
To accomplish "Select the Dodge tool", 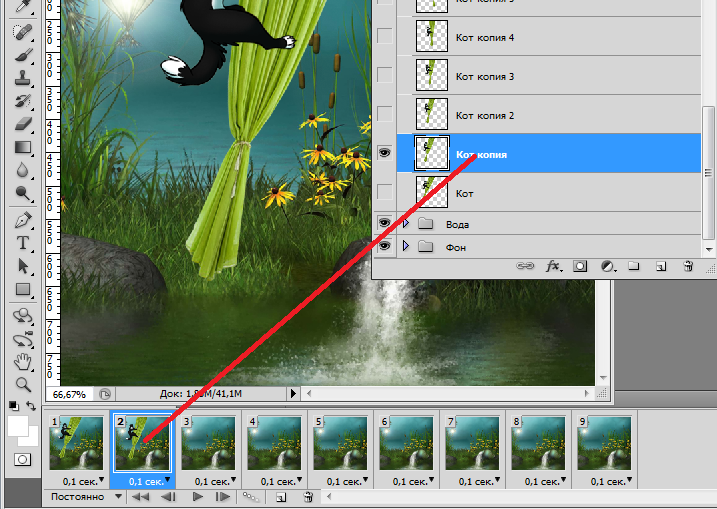I will pyautogui.click(x=22, y=193).
